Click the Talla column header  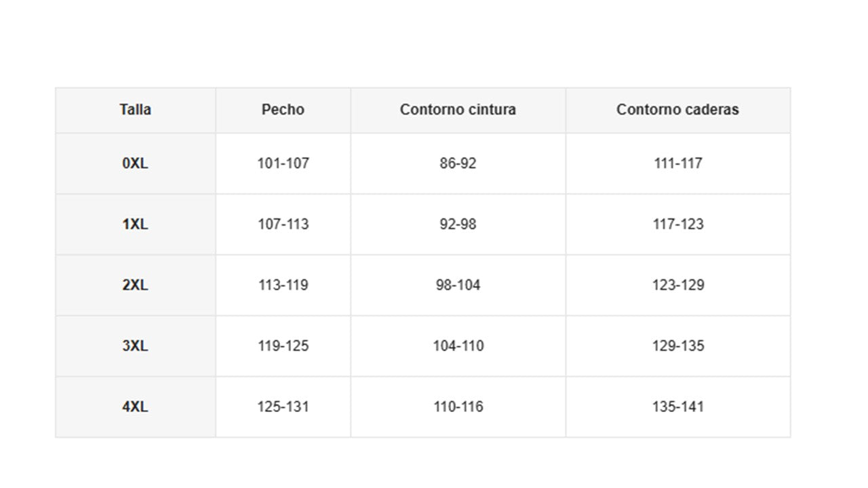135,110
